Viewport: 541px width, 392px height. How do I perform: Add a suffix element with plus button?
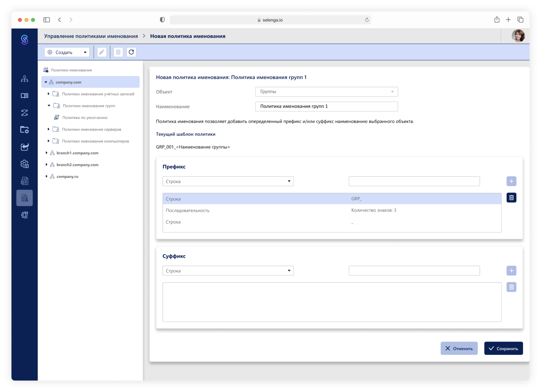pos(511,271)
